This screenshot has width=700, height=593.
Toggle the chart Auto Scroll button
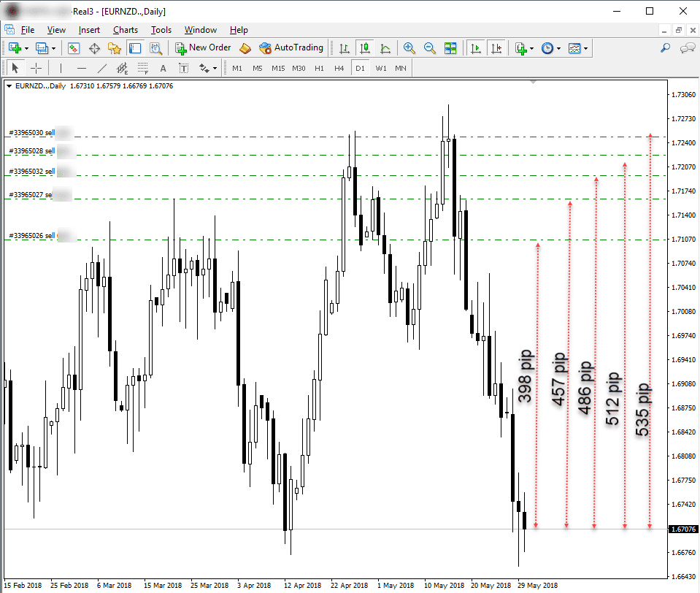point(476,48)
